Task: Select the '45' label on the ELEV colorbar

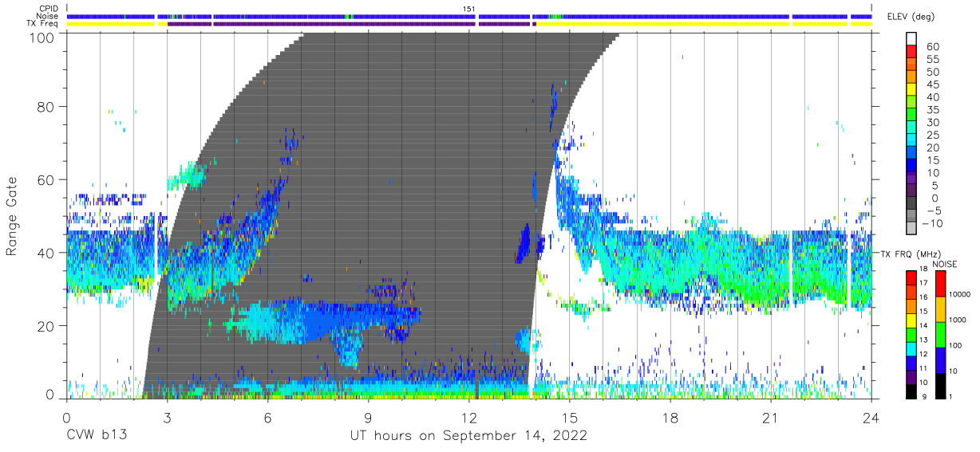Action: (931, 85)
